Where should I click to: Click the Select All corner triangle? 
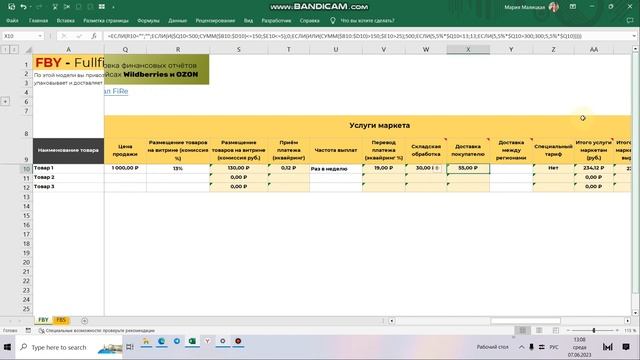(28, 49)
